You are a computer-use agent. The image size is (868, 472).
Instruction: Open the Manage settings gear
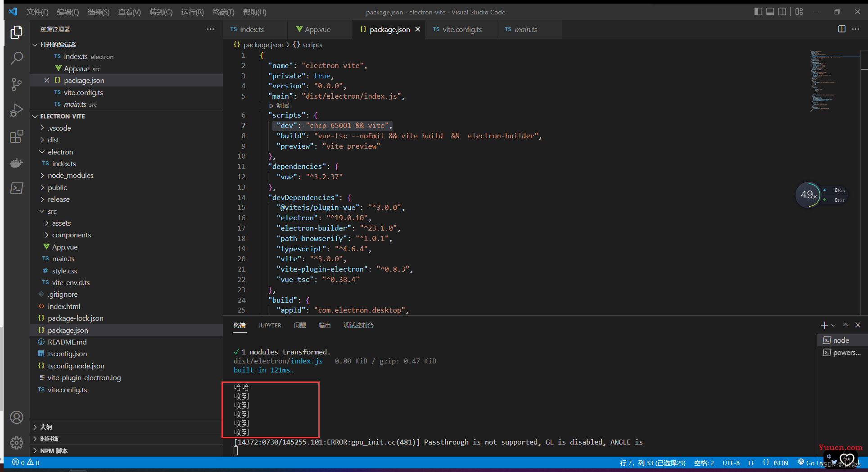[17, 443]
